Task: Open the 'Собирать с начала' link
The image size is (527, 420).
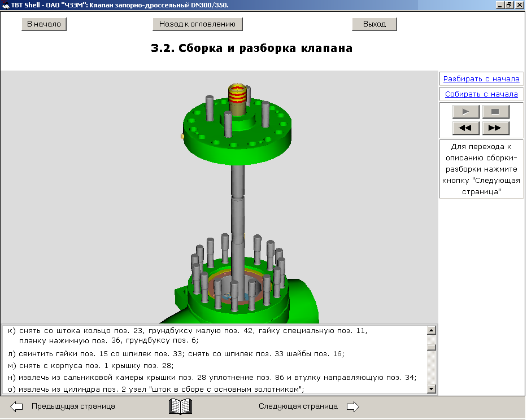Action: point(481,94)
